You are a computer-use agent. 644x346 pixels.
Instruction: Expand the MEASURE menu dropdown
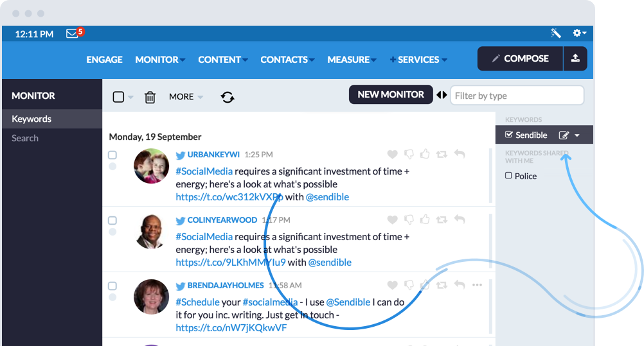(x=352, y=60)
